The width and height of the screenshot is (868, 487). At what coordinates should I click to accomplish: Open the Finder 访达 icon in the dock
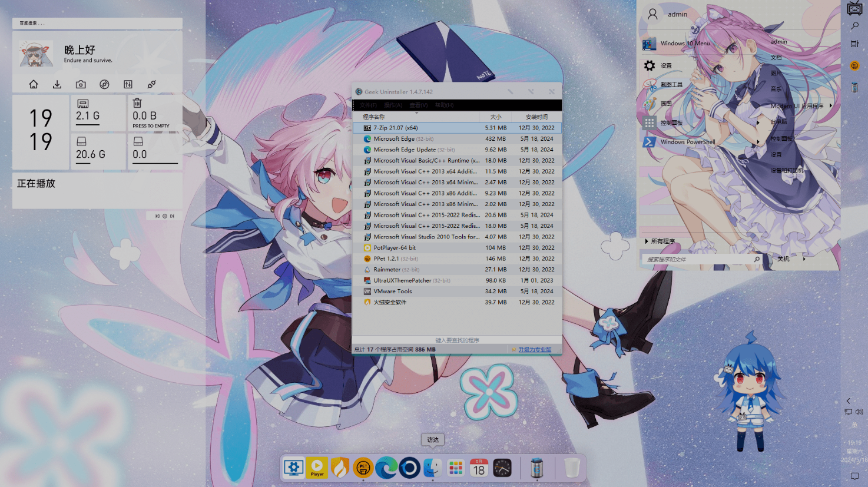[x=433, y=468]
